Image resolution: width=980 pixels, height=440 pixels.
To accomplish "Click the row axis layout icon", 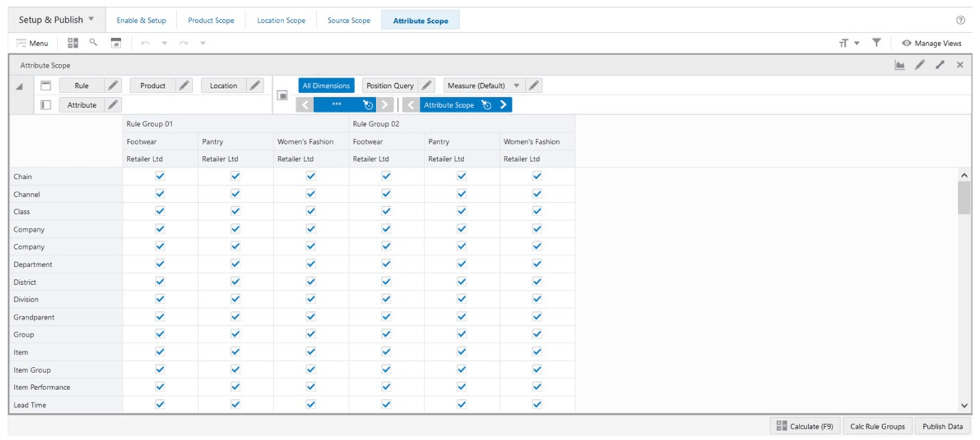I will point(46,105).
